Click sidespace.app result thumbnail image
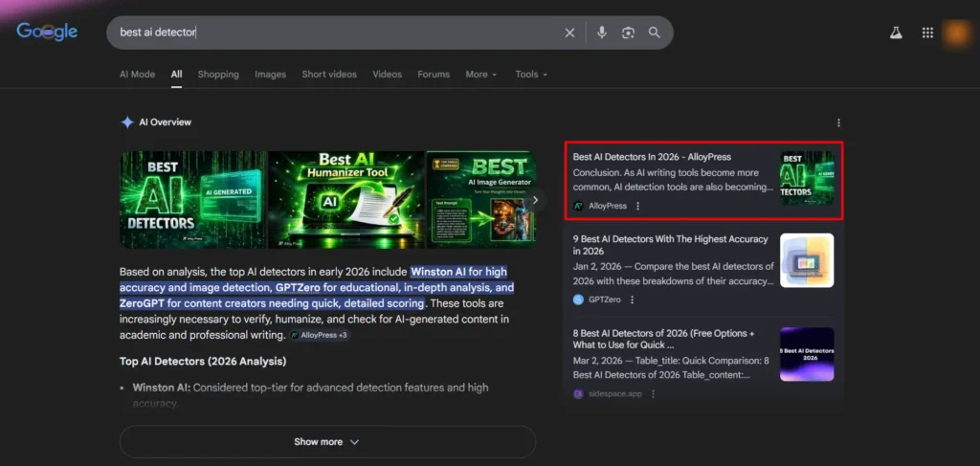The image size is (980, 466). point(807,354)
